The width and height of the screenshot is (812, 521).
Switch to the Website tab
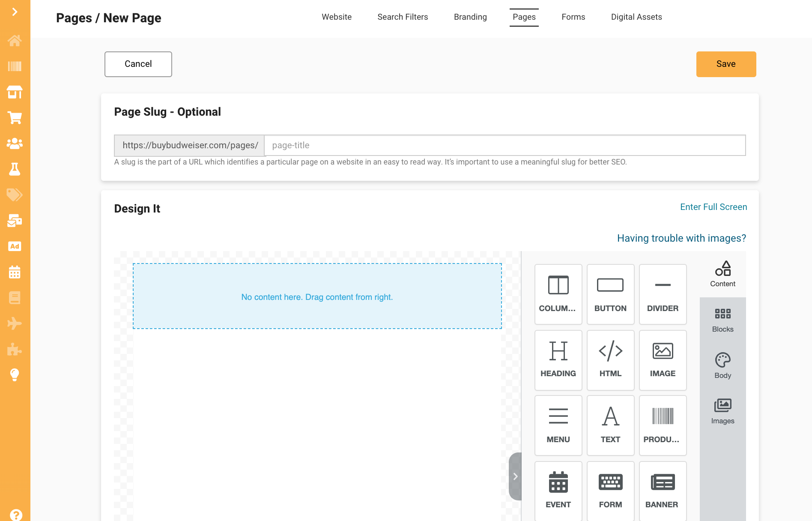pos(337,17)
